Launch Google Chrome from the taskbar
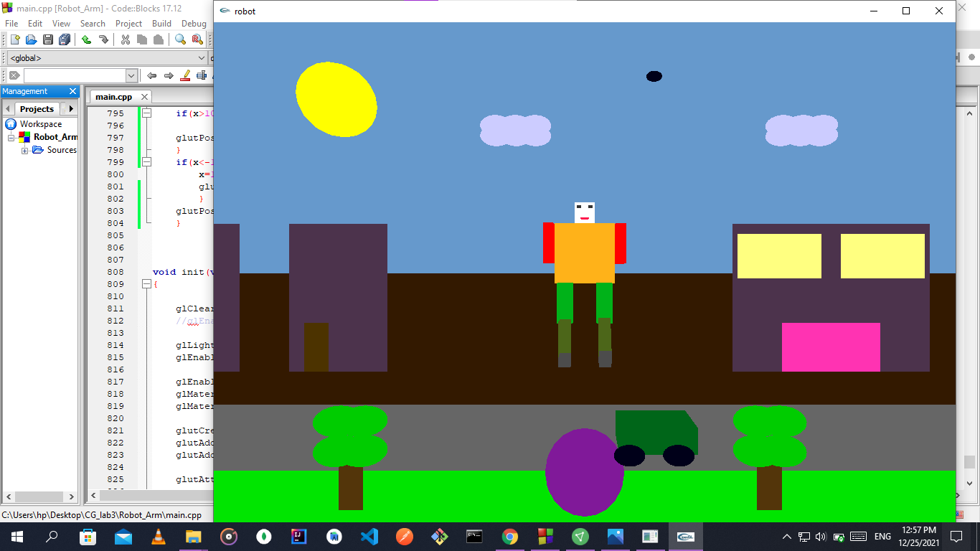Viewport: 980px width, 551px height. click(x=511, y=537)
